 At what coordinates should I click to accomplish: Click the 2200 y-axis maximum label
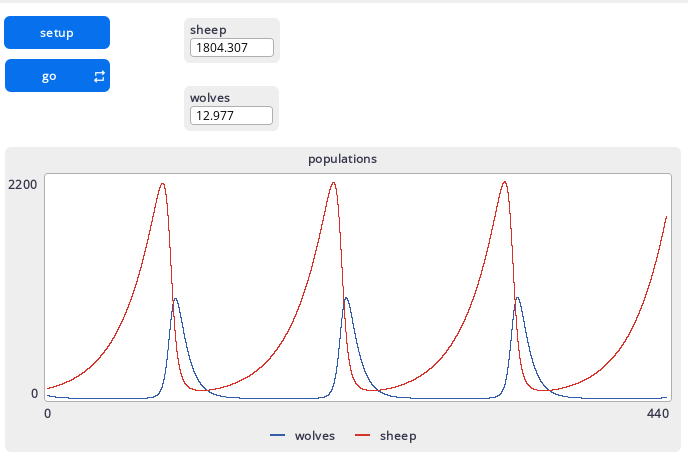point(22,185)
